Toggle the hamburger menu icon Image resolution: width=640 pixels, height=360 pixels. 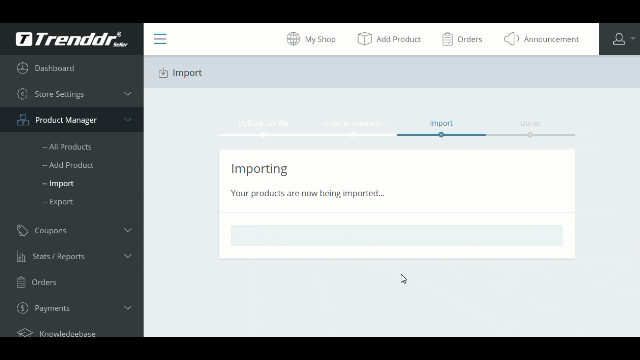160,39
